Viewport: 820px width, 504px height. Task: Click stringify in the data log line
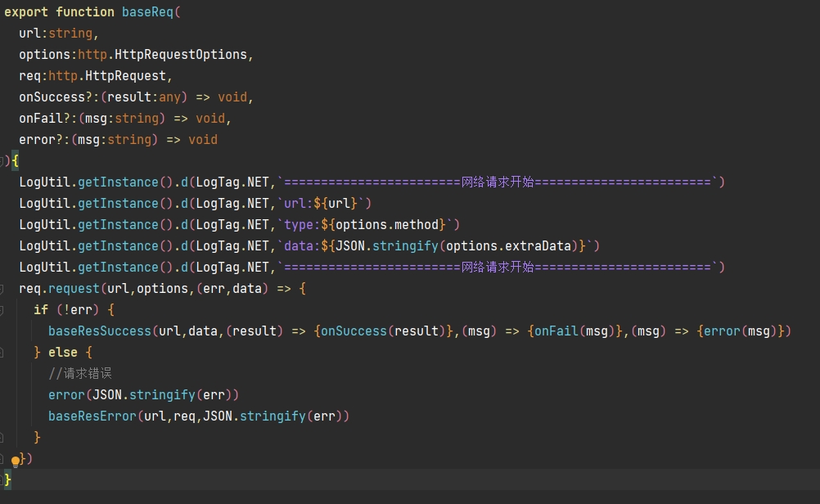[x=405, y=245]
